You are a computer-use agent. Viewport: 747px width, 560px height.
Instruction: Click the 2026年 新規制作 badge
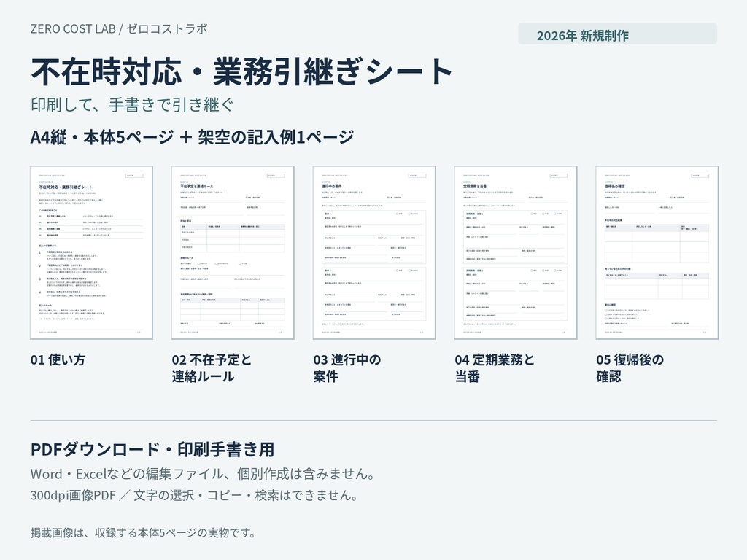[617, 34]
